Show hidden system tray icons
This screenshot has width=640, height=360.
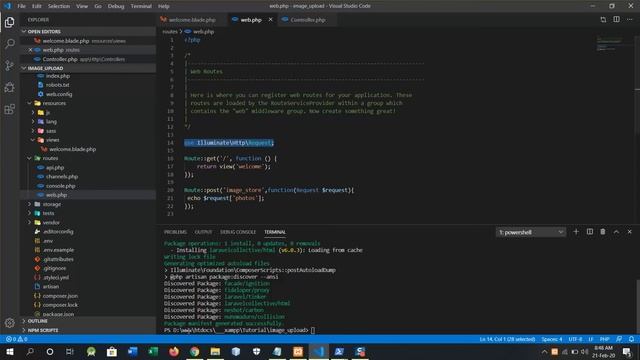(x=544, y=351)
